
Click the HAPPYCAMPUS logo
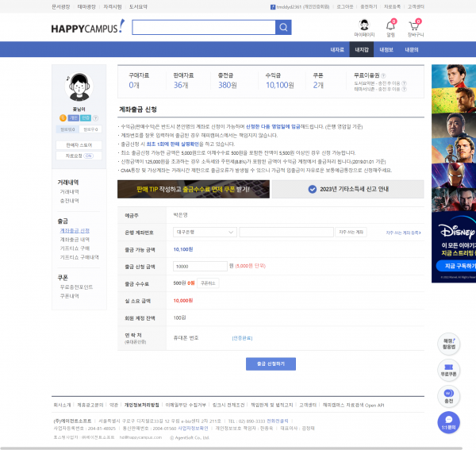coord(87,28)
